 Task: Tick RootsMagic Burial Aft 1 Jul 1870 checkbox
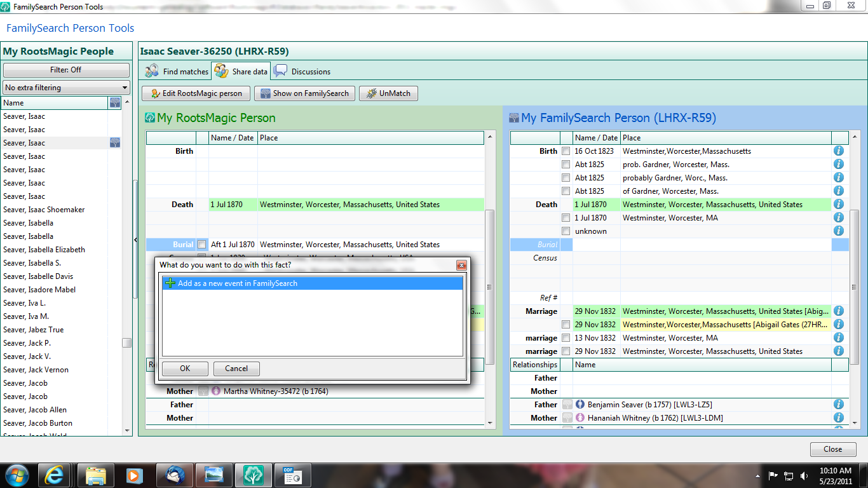click(201, 245)
